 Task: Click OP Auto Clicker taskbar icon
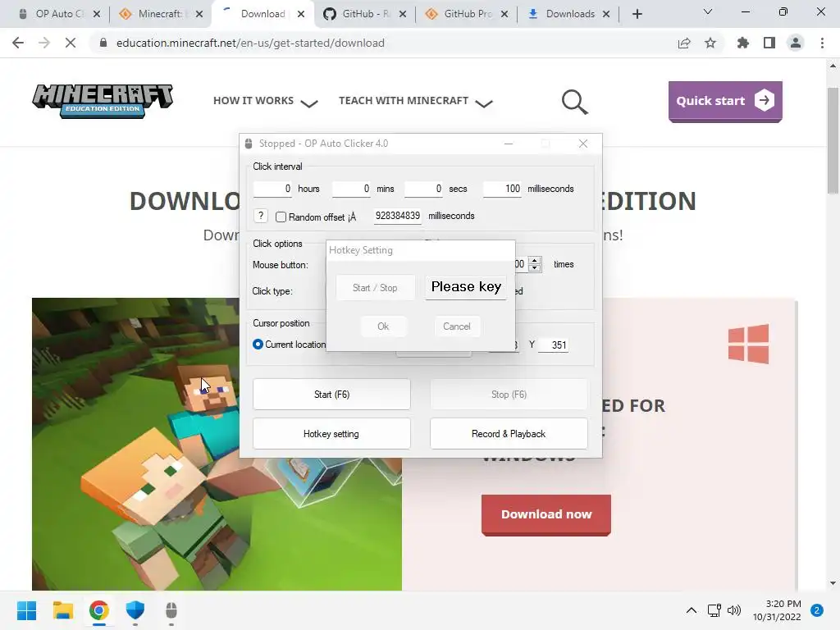(171, 610)
